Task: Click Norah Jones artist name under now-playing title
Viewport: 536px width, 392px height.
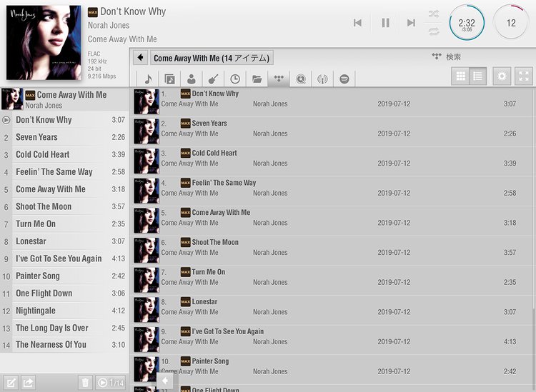Action: tap(109, 25)
